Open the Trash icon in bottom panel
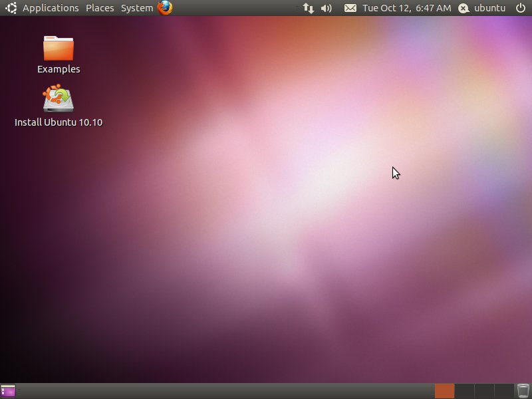Viewport: 532px width, 399px height. pyautogui.click(x=523, y=391)
